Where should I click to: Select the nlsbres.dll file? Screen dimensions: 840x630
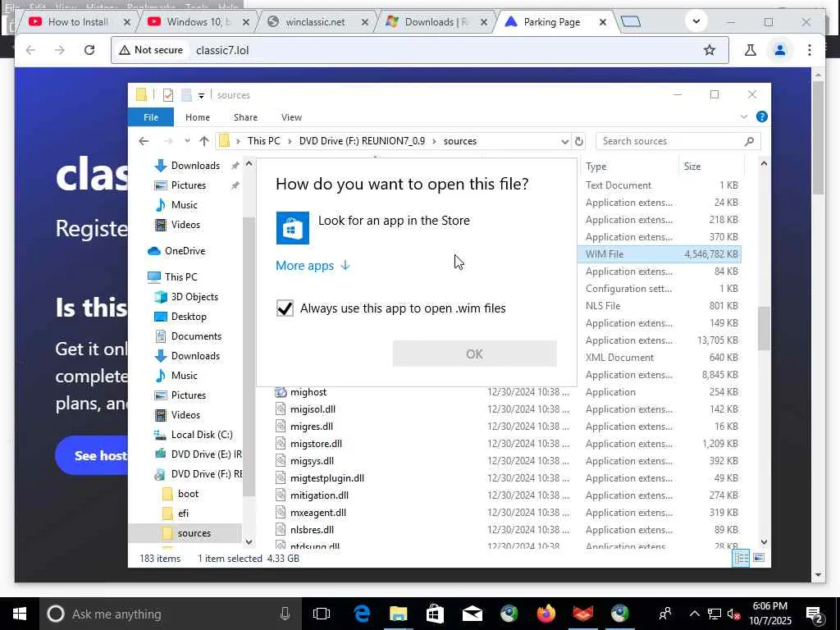click(312, 530)
